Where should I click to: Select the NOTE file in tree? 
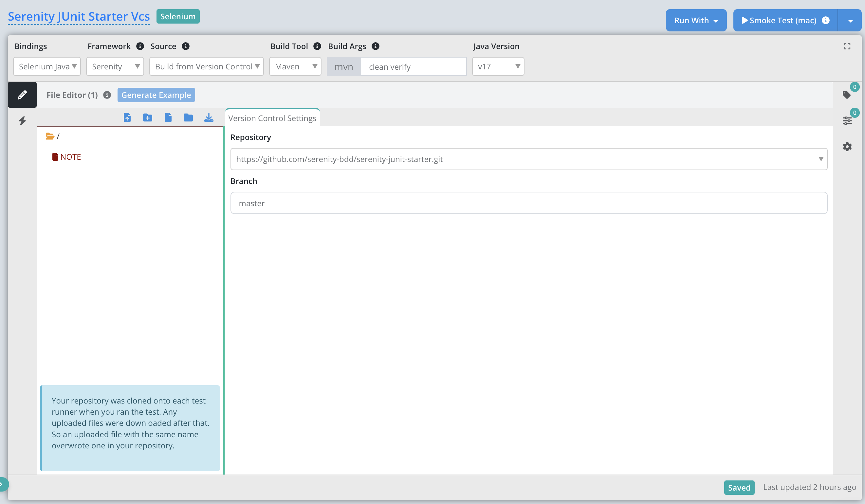click(x=66, y=157)
